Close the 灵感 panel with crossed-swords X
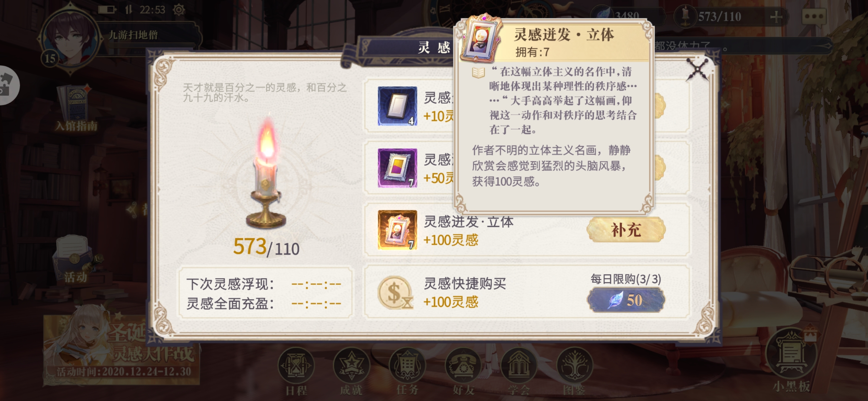This screenshot has width=868, height=401. pyautogui.click(x=697, y=69)
